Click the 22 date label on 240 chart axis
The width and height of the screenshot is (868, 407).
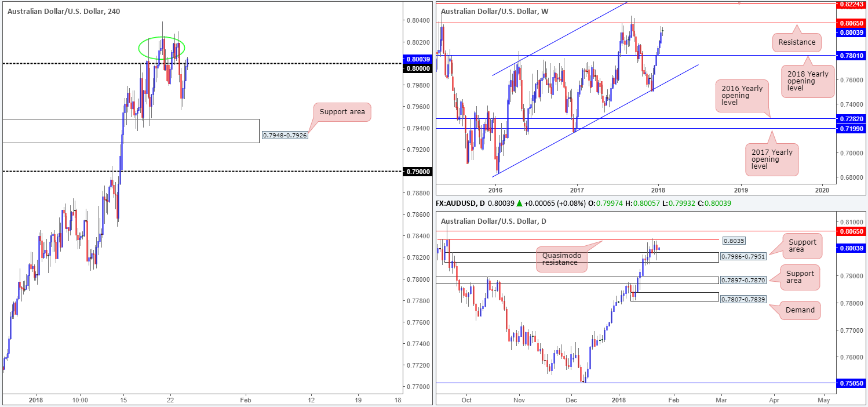(x=170, y=400)
